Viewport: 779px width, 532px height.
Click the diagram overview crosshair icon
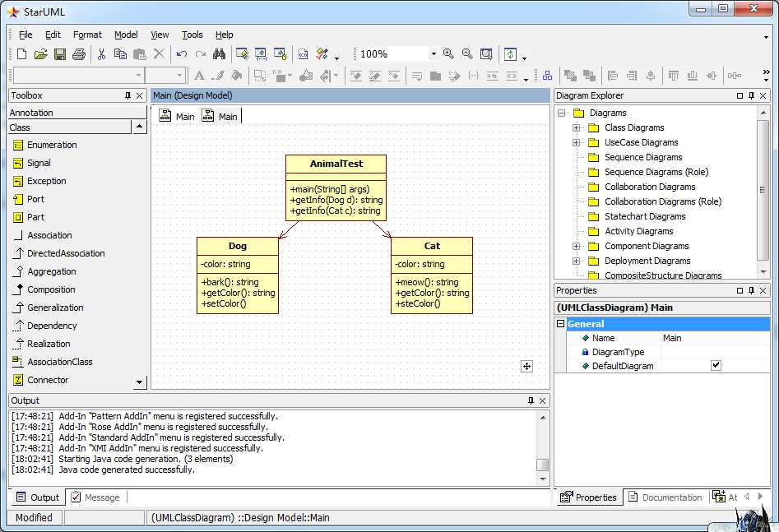pos(526,367)
